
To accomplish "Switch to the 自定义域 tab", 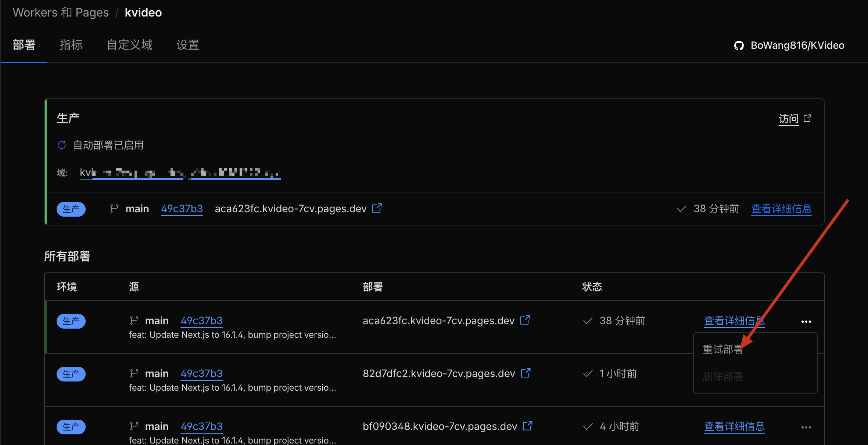I will 129,45.
